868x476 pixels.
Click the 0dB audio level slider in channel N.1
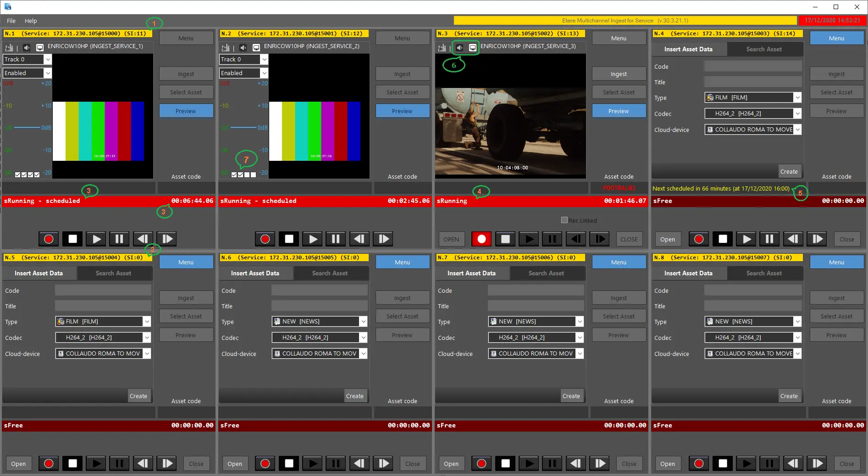pos(27,127)
